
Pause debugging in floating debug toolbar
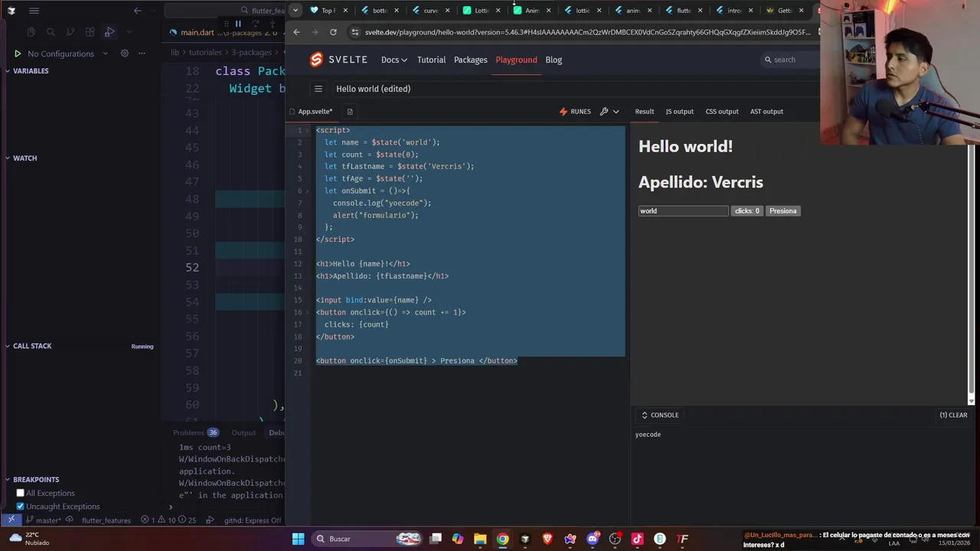click(x=238, y=24)
